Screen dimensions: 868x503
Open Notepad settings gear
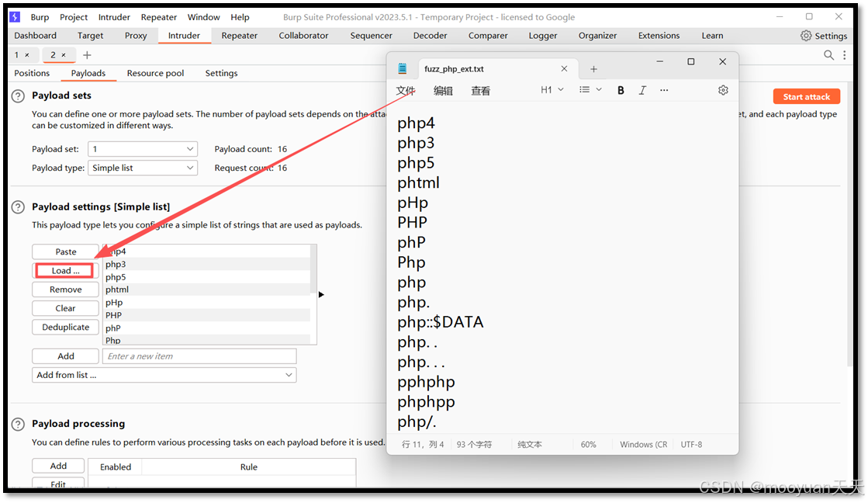click(723, 90)
